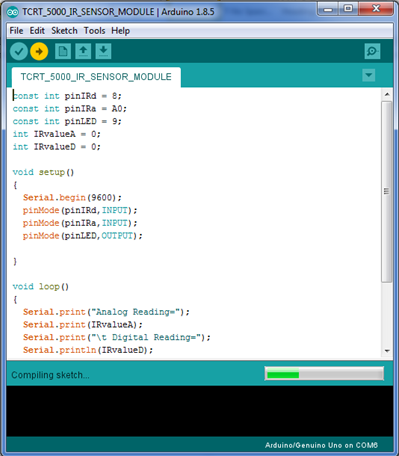Expand the tab options dropdown arrow
Screen dimensions: 399x456
369,75
